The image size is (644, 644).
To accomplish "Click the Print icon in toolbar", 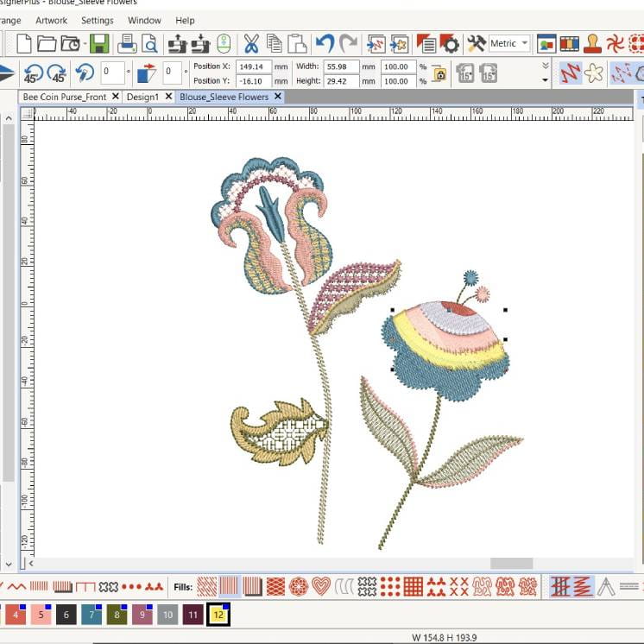I will [127, 43].
